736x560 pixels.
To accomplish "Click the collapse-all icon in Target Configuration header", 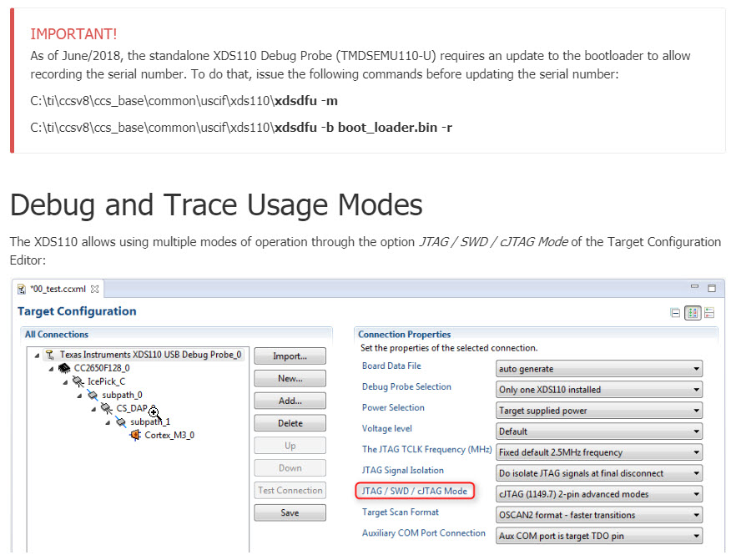I will [675, 313].
